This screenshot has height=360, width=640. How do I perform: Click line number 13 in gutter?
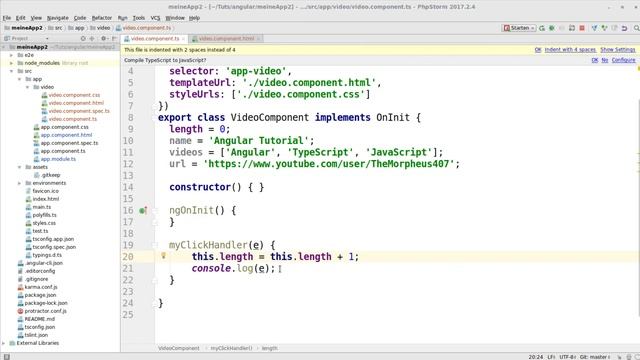click(128, 176)
